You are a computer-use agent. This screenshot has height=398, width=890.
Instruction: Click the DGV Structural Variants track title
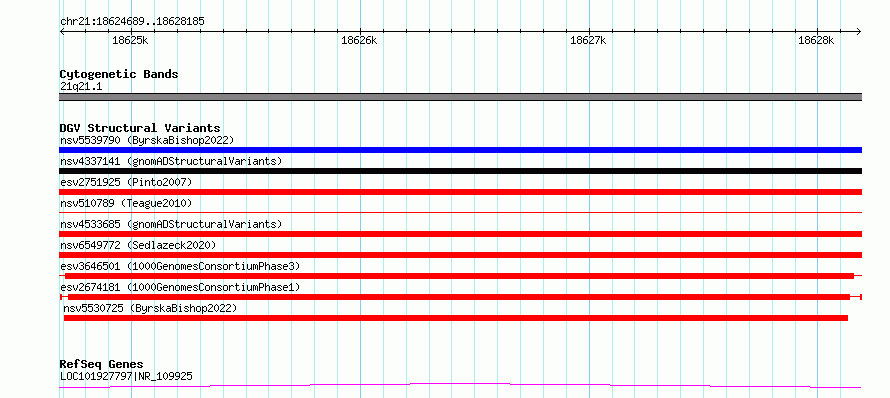[x=140, y=128]
